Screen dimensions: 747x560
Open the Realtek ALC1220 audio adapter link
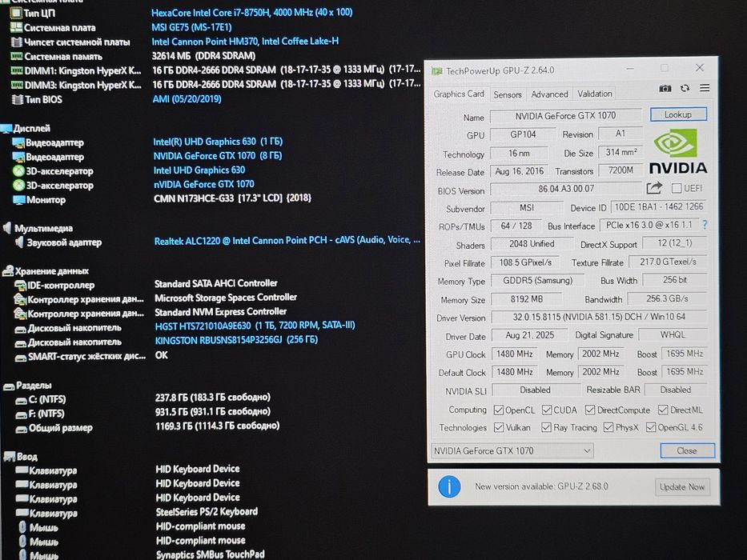pos(287,241)
